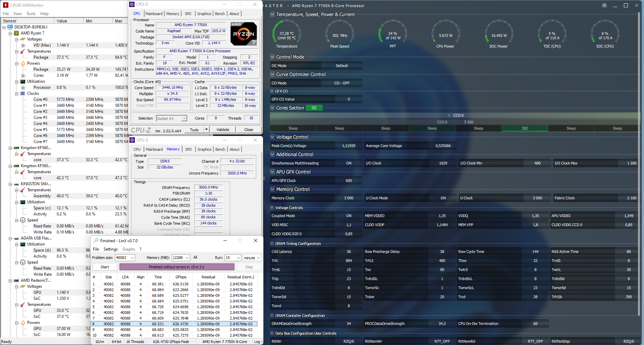Screen dimensions: 644x345
Task: Open the LinX File menu
Action: point(96,249)
